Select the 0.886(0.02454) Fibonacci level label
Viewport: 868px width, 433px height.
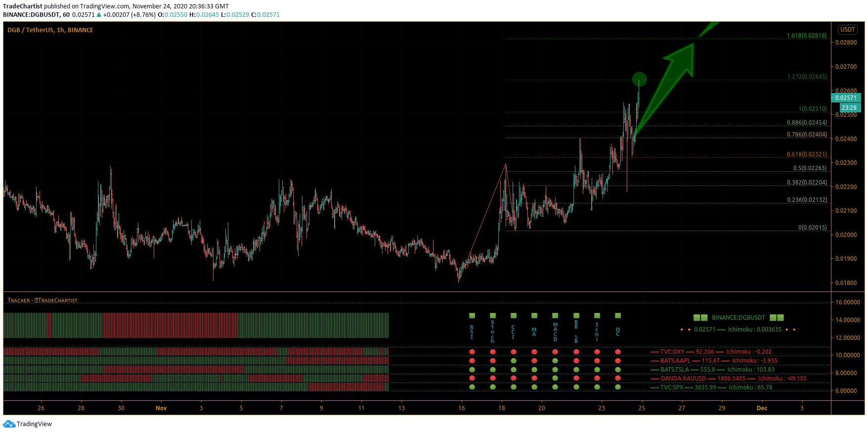tap(807, 123)
